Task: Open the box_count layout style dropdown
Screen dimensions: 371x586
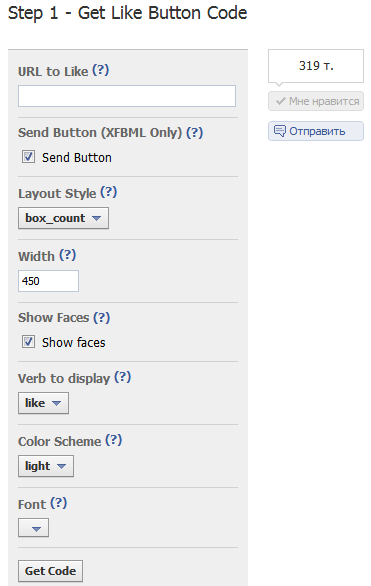Action: click(x=64, y=218)
